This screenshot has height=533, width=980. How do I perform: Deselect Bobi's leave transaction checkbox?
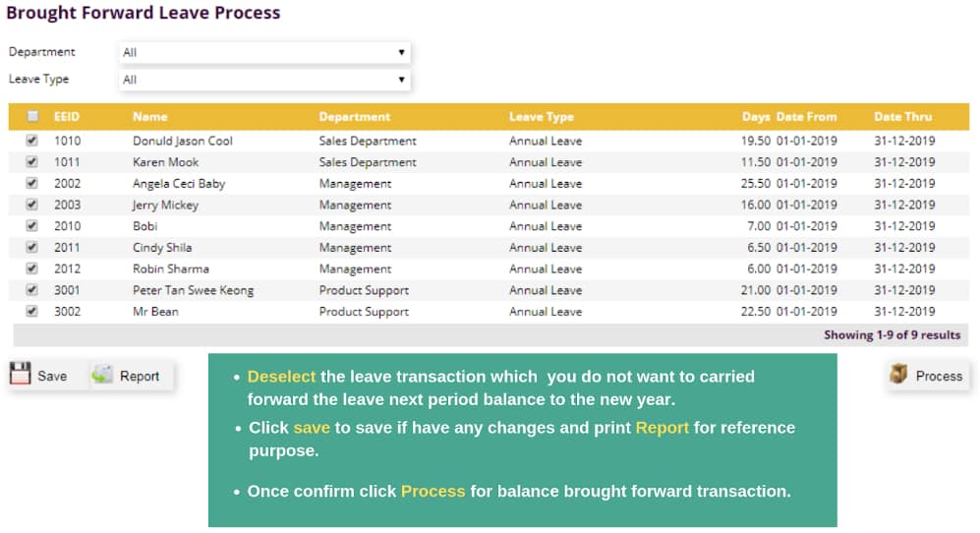pyautogui.click(x=31, y=225)
